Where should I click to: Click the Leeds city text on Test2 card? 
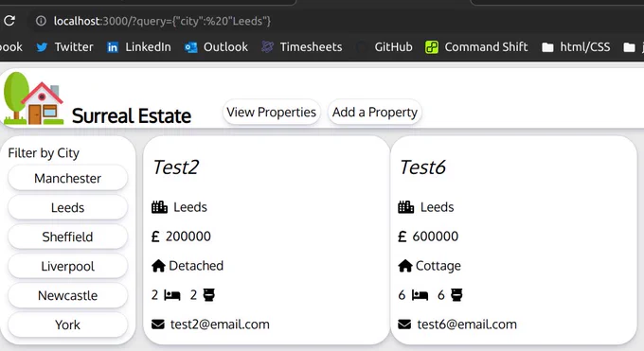coord(190,207)
